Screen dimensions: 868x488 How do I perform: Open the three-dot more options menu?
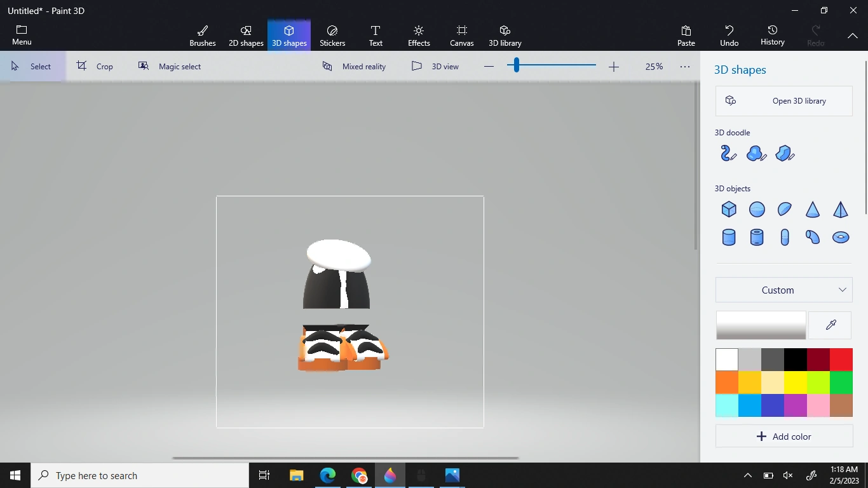click(685, 66)
